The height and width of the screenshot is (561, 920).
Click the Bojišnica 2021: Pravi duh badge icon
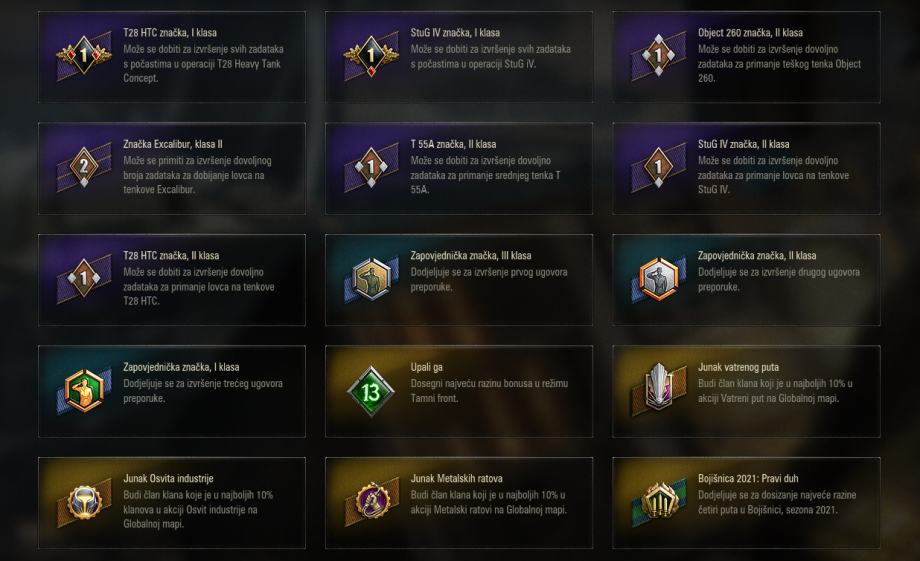(x=658, y=502)
